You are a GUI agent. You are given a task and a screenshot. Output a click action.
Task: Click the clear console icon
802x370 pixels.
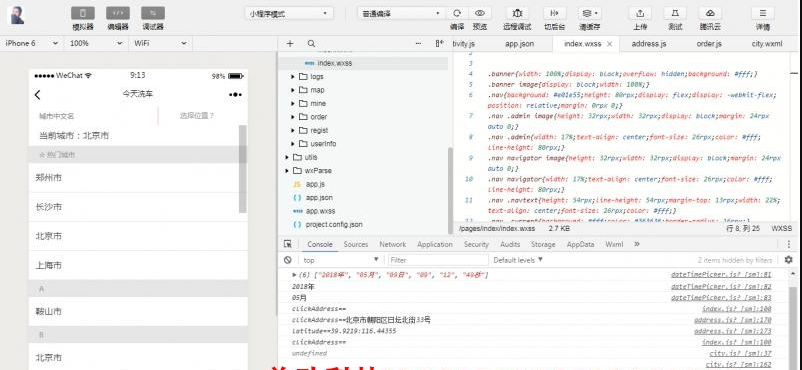coord(288,260)
